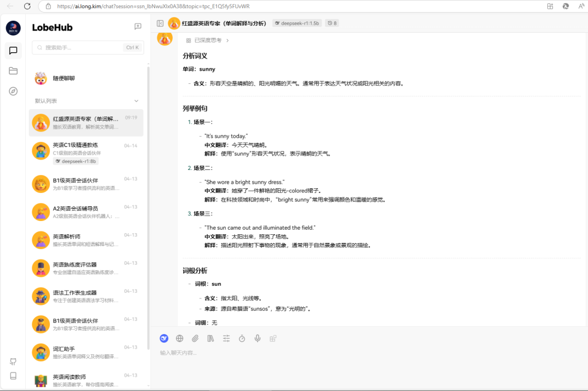Toggle web search globe icon in input bar
This screenshot has width=588, height=391.
click(180, 339)
